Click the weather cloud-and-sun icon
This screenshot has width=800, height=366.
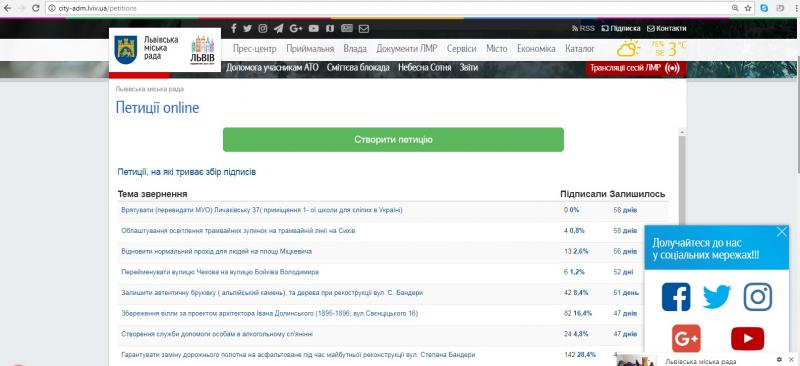pos(629,49)
